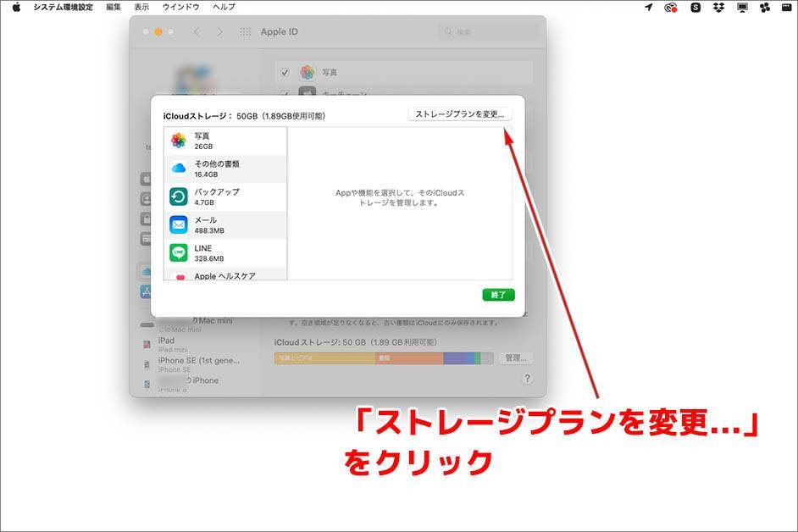Select LINE 328.6MB row
Image resolution: width=798 pixels, height=532 pixels.
(225, 253)
